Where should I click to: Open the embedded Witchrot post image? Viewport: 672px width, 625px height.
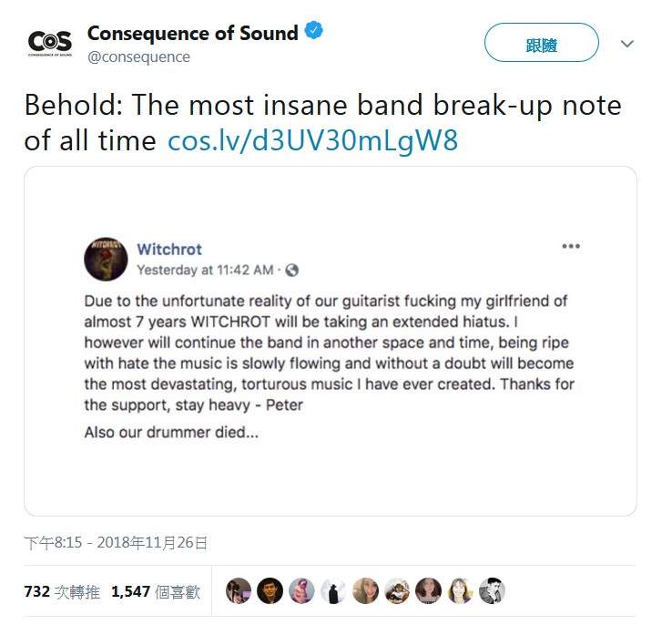coord(330,341)
